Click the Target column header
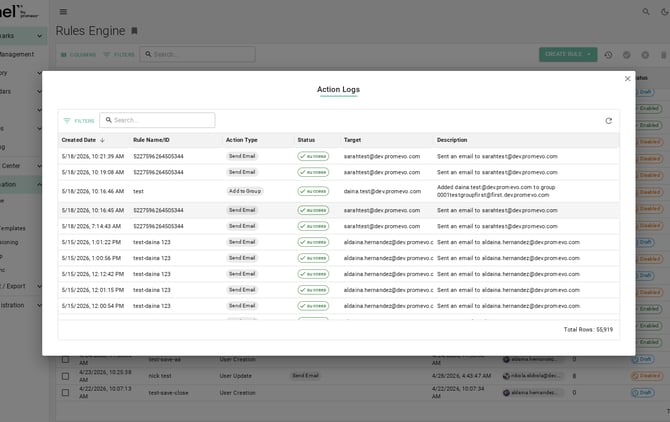This screenshot has height=422, width=670. 352,140
